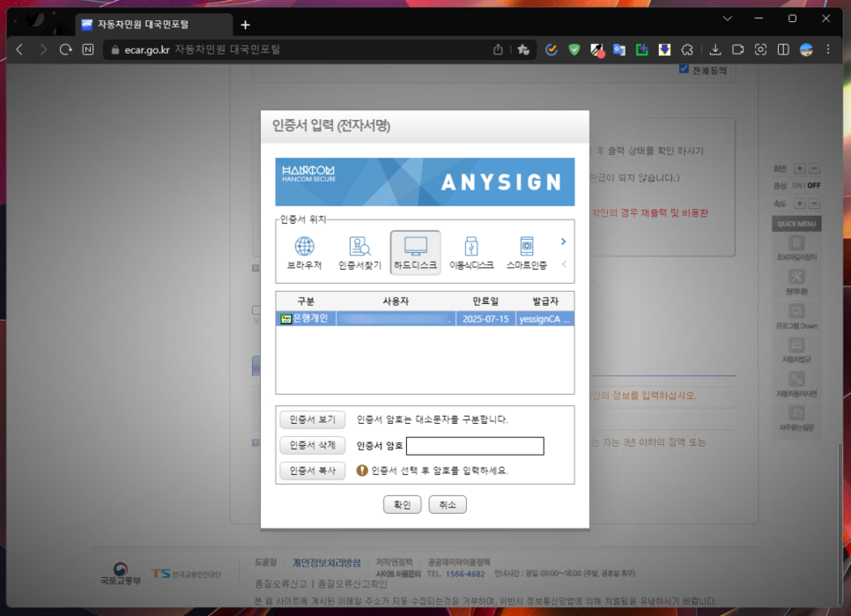Open 저작권정책 footer link
The width and height of the screenshot is (851, 616).
point(394,561)
